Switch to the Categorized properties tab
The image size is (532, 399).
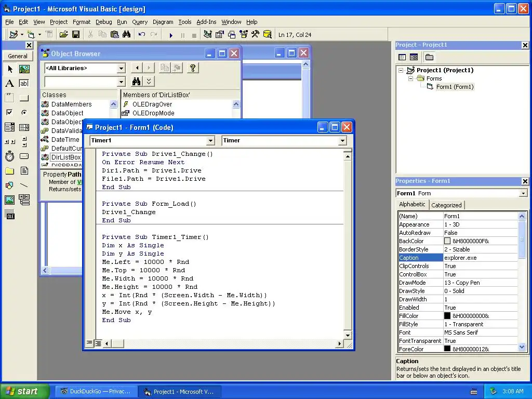tap(446, 205)
